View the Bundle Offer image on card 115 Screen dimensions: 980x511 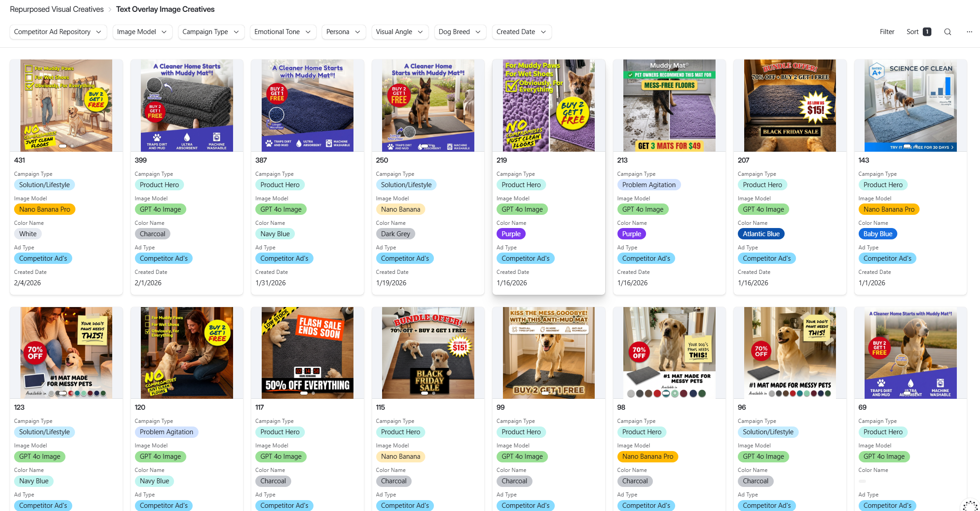click(428, 353)
